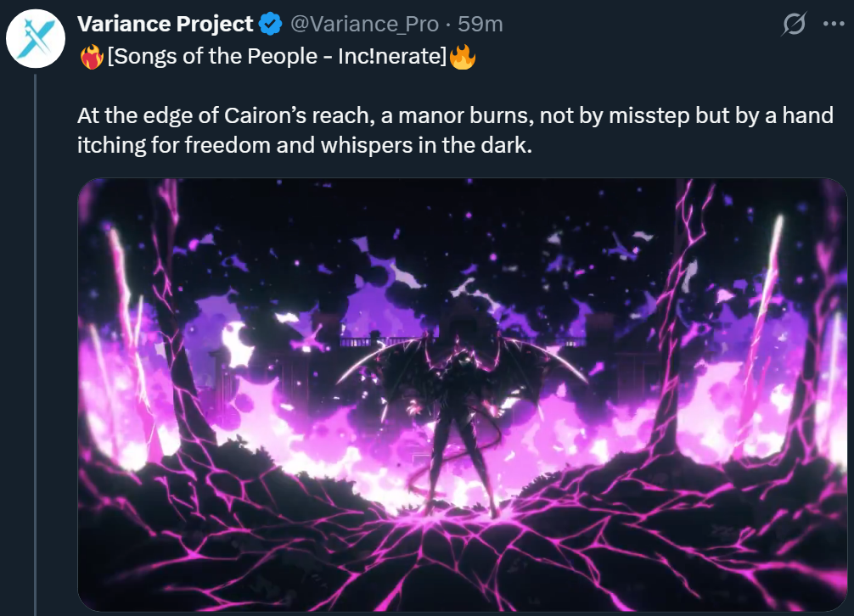The height and width of the screenshot is (616, 854).
Task: Click the [Songs of the People - Inc!nerate] title
Action: 277,59
